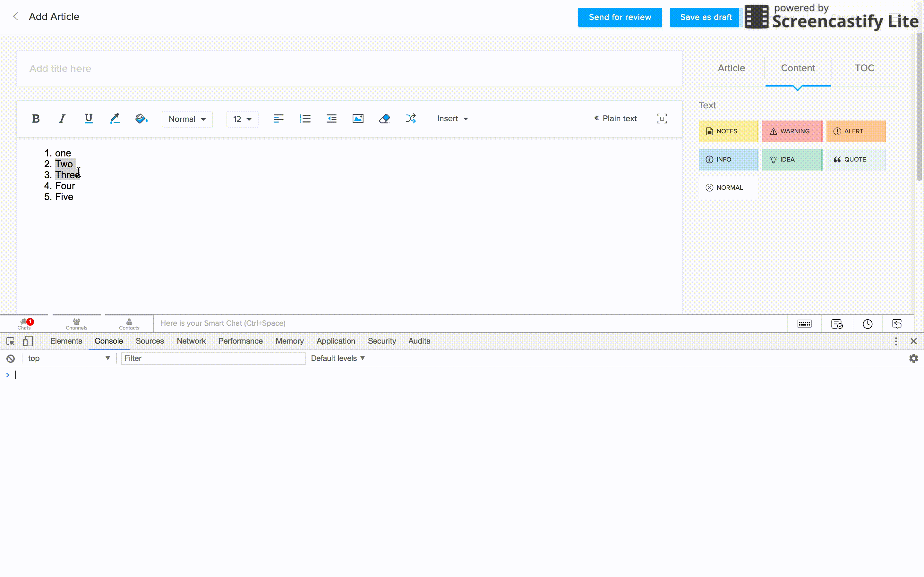The image size is (924, 577).
Task: Expand the Insert menu in the editor toolbar
Action: [x=452, y=118]
